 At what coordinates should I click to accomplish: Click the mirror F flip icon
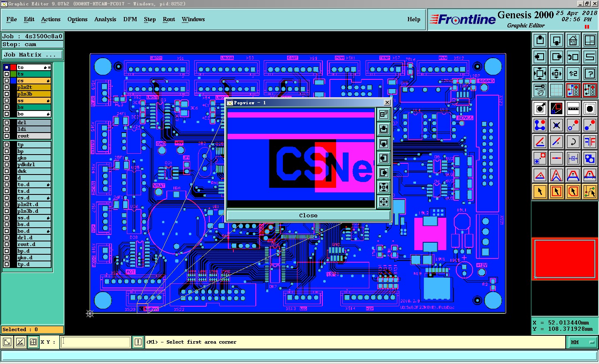[590, 142]
